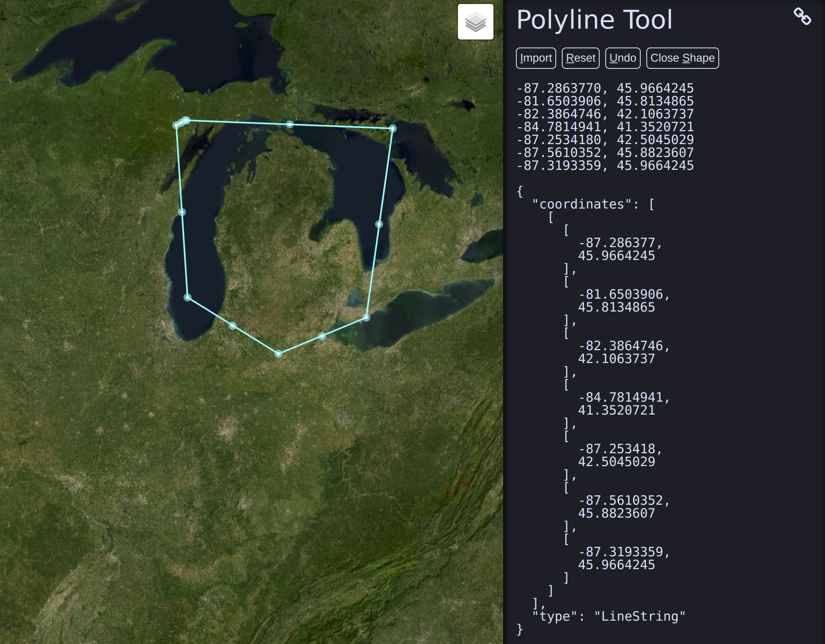Click the vertex on Lake Michigan's southwest shore
The height and width of the screenshot is (644, 825).
188,297
